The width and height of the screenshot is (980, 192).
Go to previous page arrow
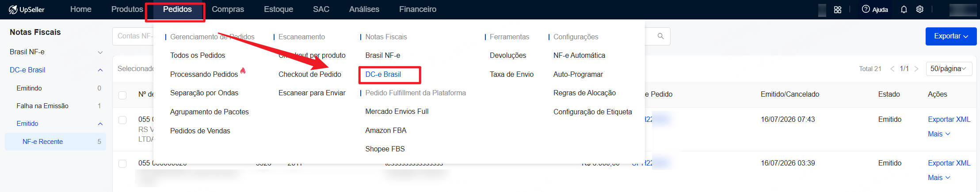click(892, 69)
